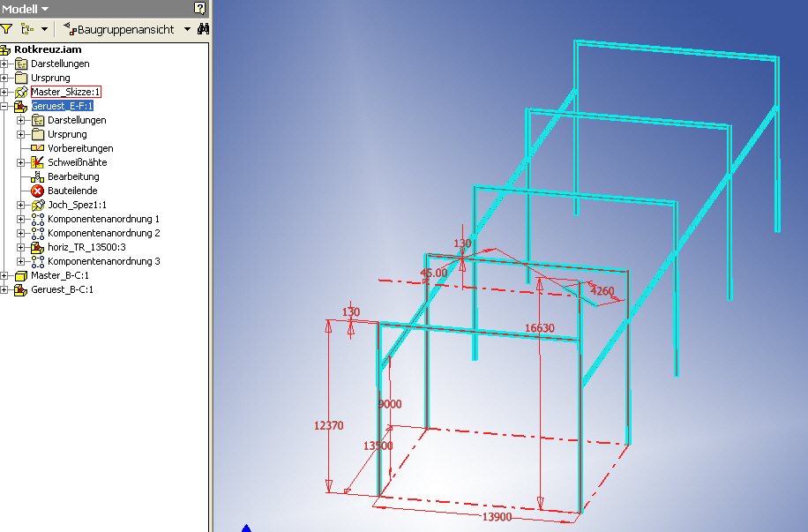Viewport: 808px width, 532px height.
Task: Click Geruest_E-F:1 weldment assembly icon
Action: tap(20, 106)
